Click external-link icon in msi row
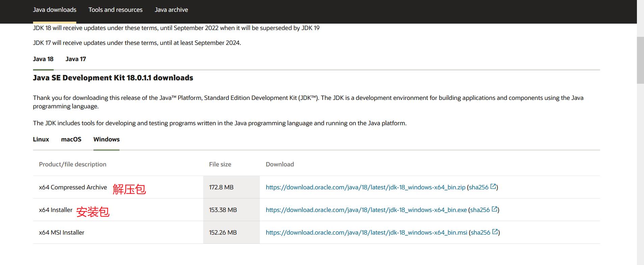Image resolution: width=644 pixels, height=265 pixels. coord(495,232)
